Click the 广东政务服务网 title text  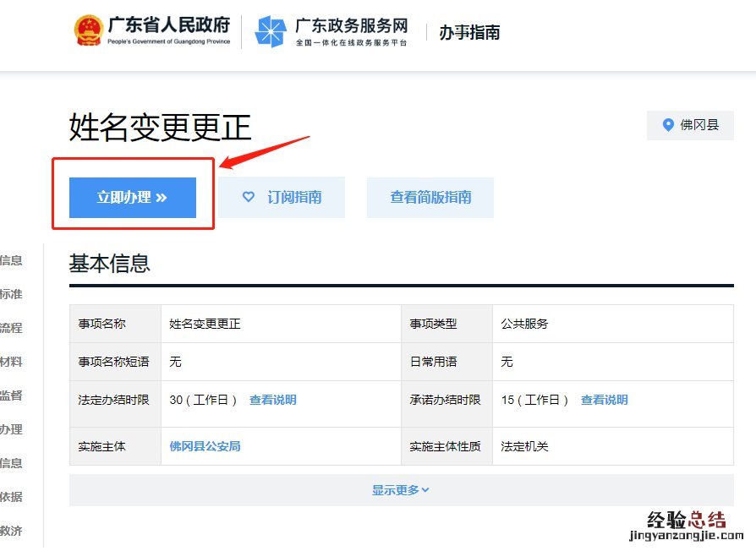(x=352, y=25)
